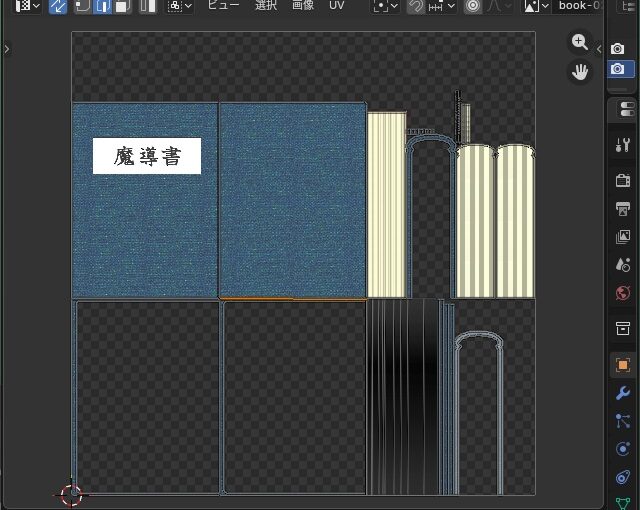The width and height of the screenshot is (640, 510).
Task: Open the image browse dropdown
Action: coord(536,6)
